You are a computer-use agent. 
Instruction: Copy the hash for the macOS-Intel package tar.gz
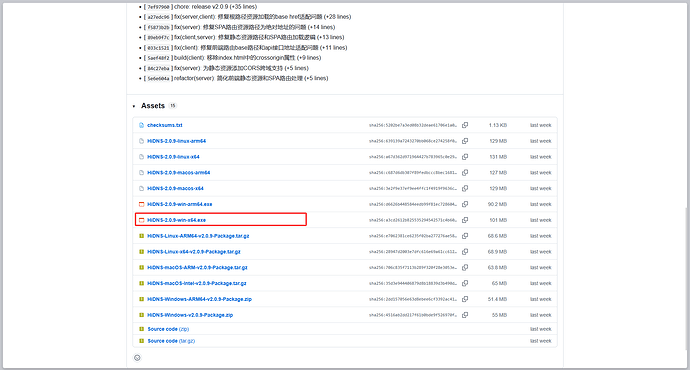click(465, 283)
